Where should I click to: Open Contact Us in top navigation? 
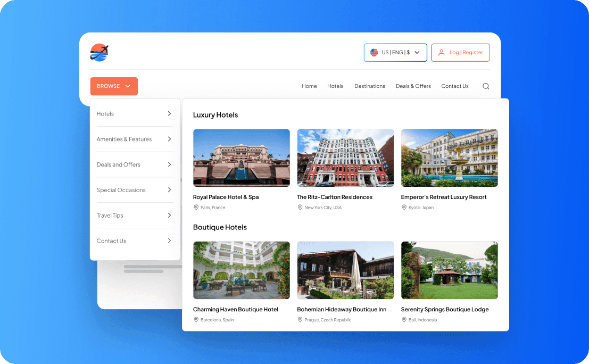click(455, 86)
